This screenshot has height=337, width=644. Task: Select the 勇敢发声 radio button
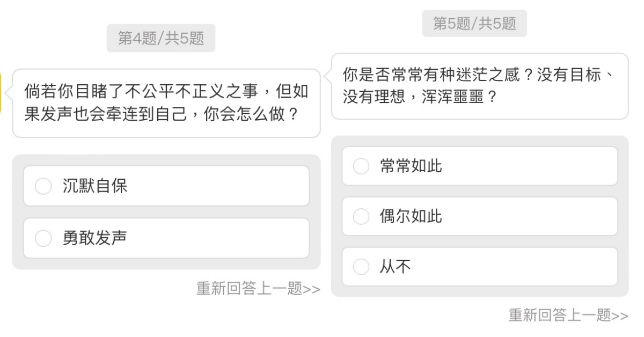click(x=43, y=238)
